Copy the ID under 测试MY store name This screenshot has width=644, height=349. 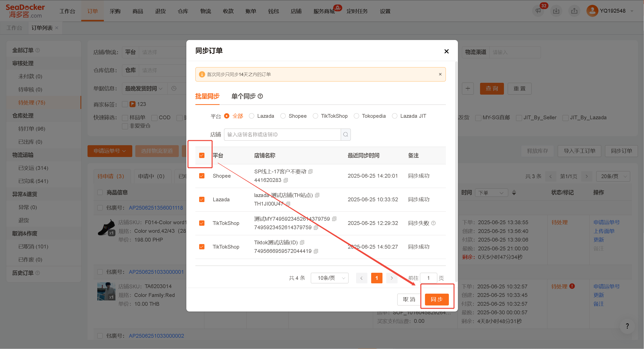[x=316, y=227]
